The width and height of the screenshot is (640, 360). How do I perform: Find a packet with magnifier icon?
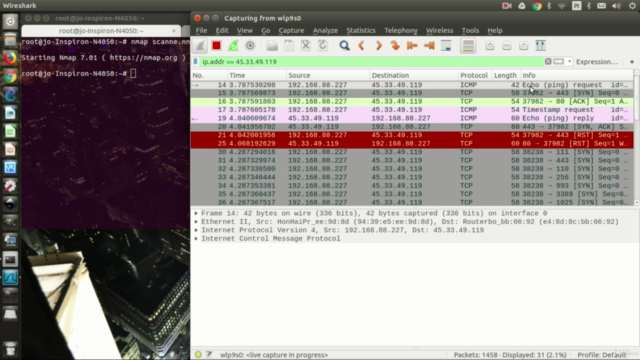(x=344, y=46)
